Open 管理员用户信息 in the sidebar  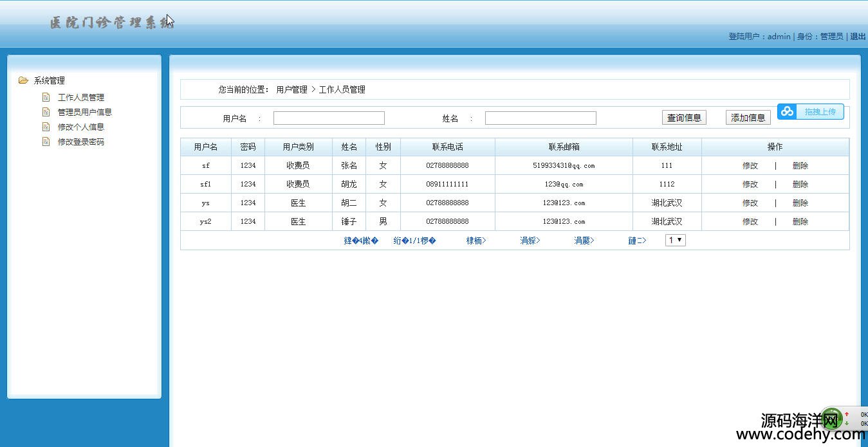(85, 112)
